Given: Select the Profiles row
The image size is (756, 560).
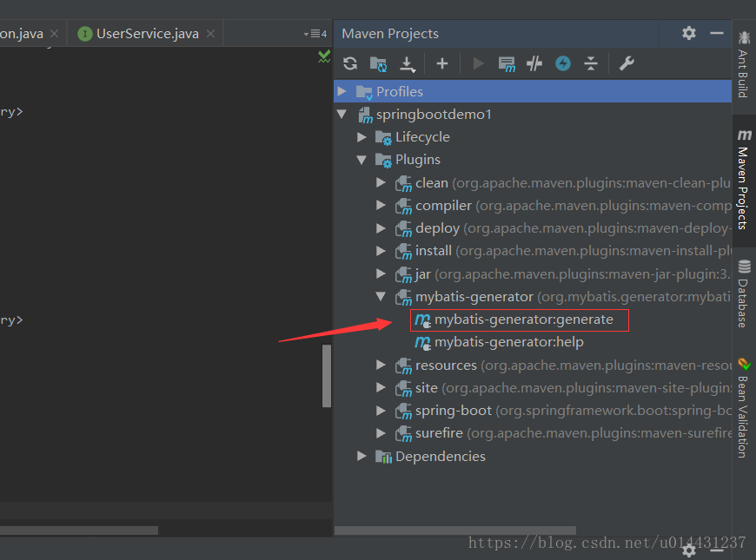Looking at the screenshot, I should 533,91.
